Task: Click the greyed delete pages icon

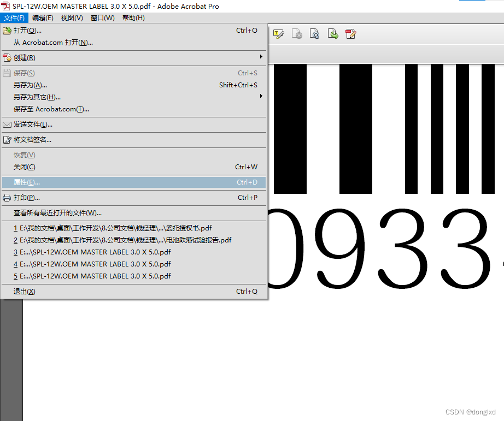Action: point(297,34)
